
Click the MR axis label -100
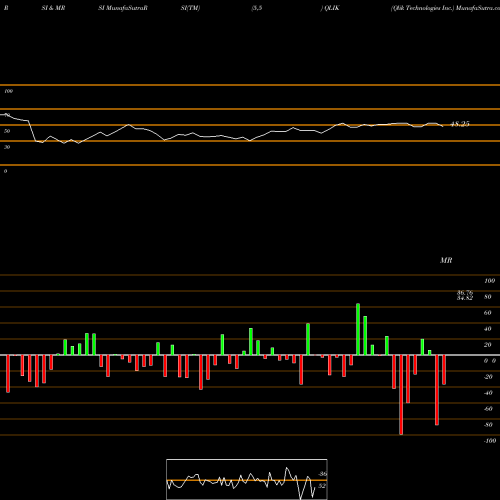point(490,441)
